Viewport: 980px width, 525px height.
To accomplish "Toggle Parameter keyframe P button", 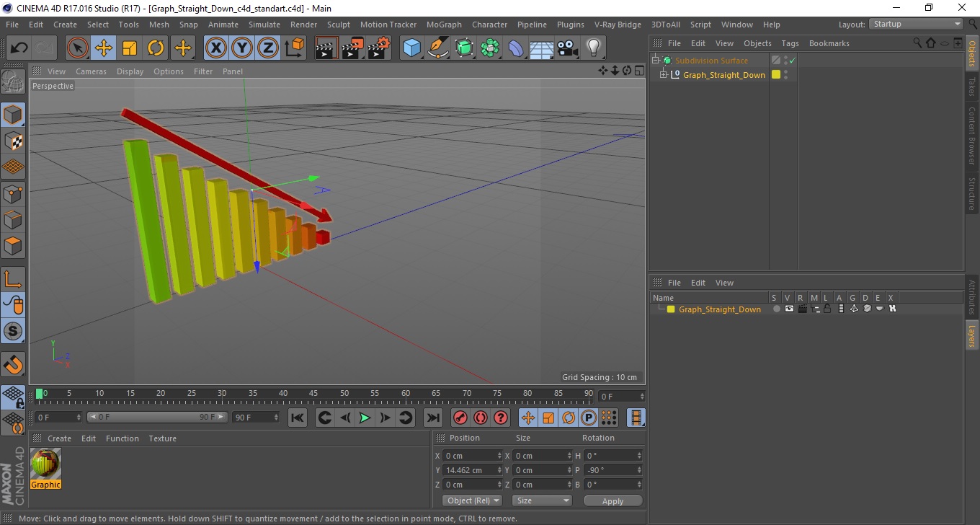I will click(x=589, y=418).
